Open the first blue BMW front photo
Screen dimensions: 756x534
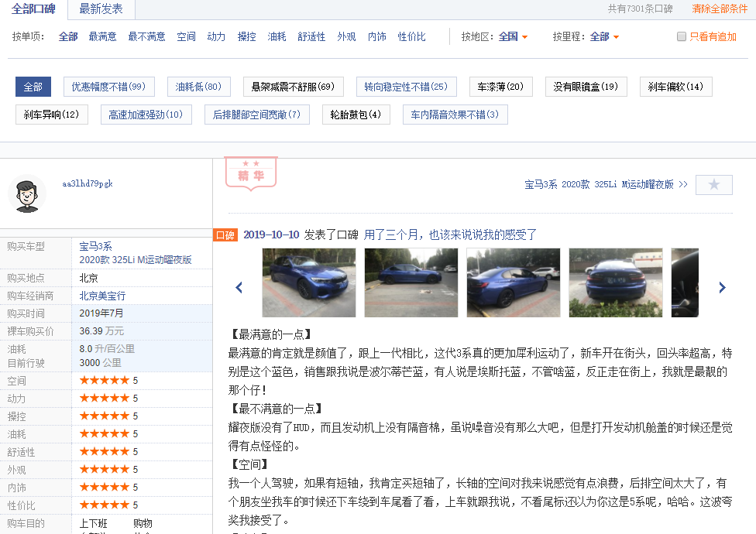tap(309, 282)
